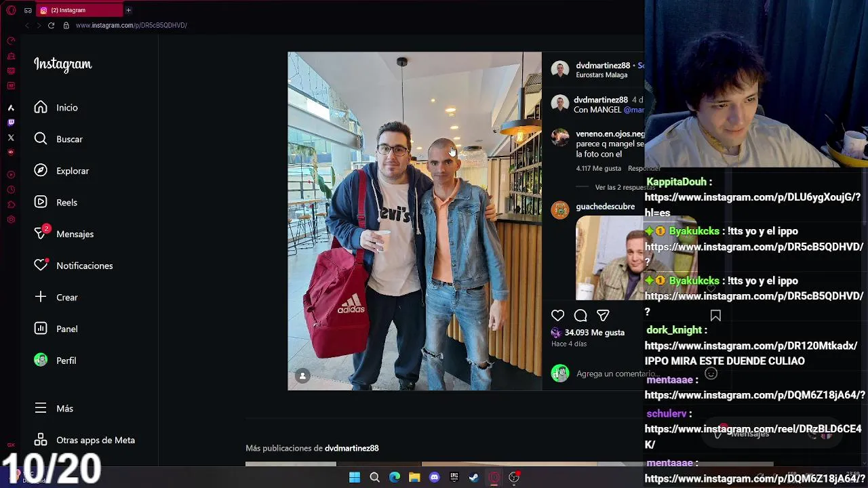Click veneno.en.ojos commenter avatar
The width and height of the screenshot is (868, 488).
tap(560, 138)
